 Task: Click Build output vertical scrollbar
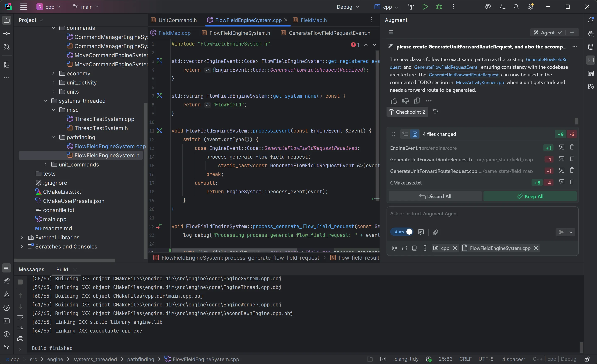click(x=581, y=347)
